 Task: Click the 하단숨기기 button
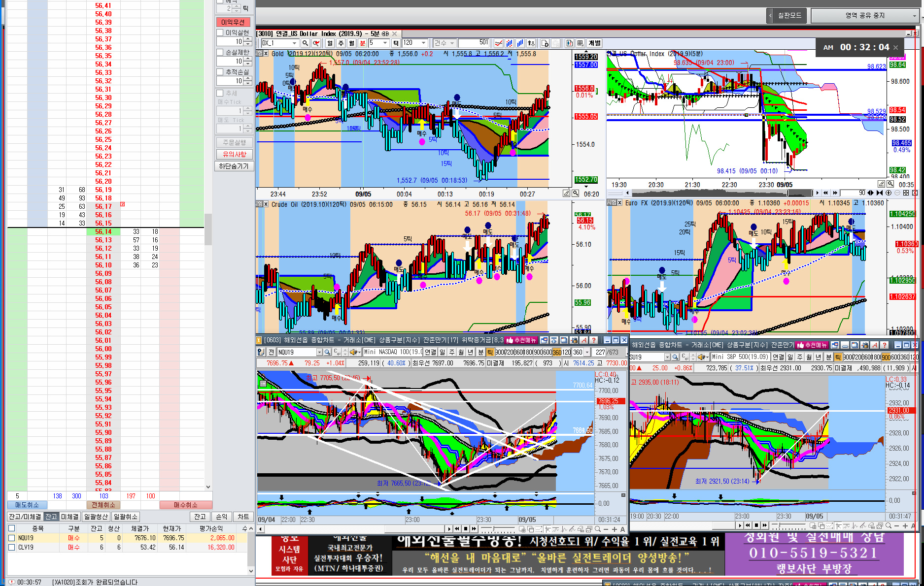(234, 166)
